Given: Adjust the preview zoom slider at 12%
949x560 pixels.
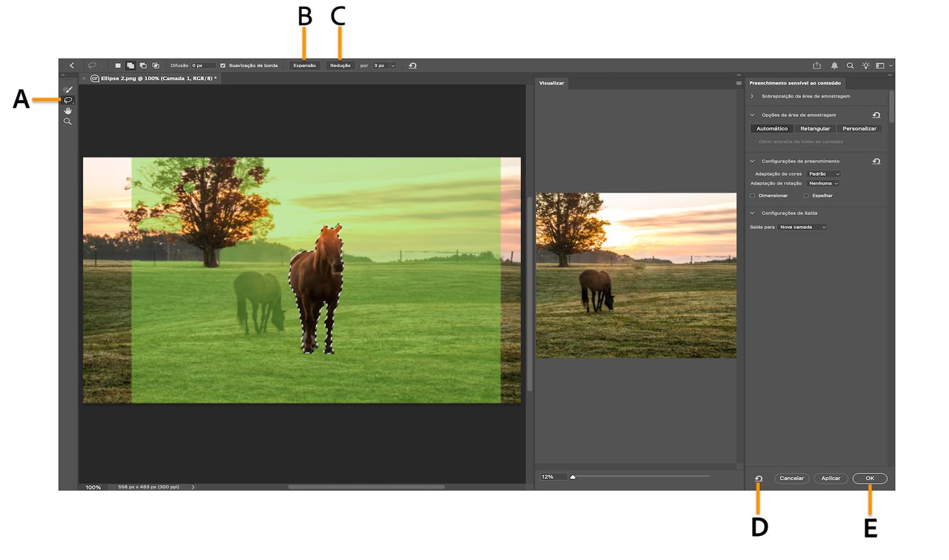Looking at the screenshot, I should [x=572, y=475].
